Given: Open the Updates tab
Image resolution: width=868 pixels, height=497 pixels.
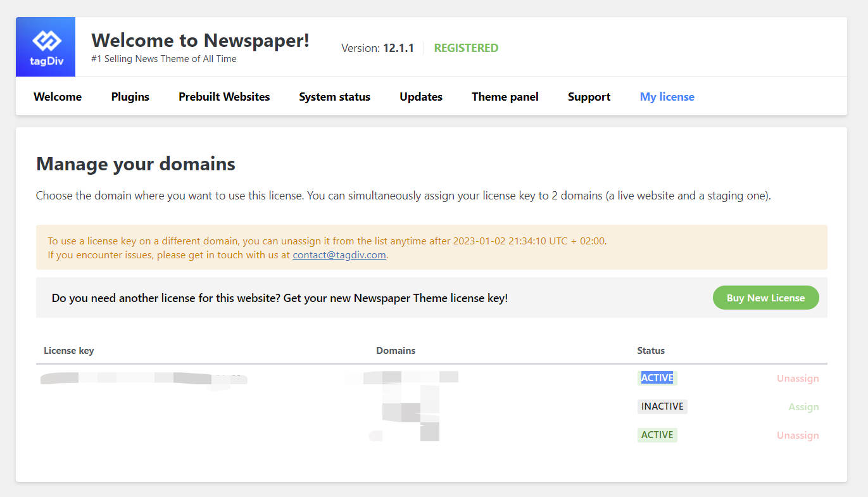Looking at the screenshot, I should pyautogui.click(x=421, y=97).
